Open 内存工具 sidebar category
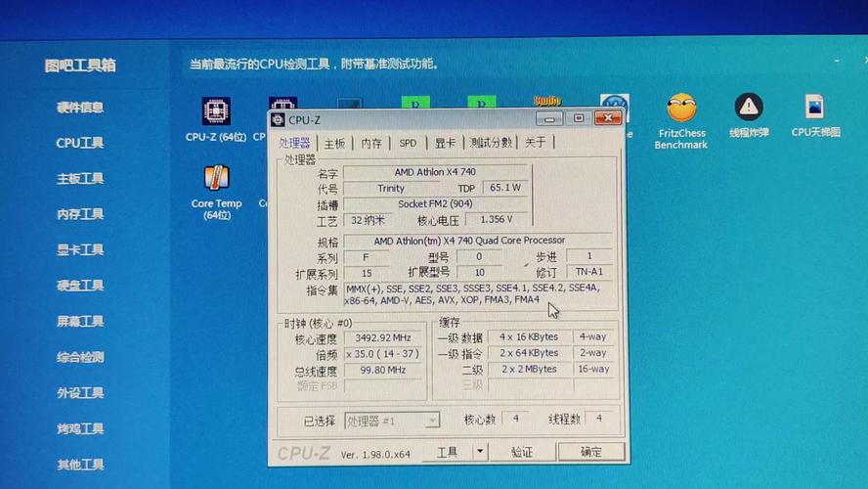Viewport: 868px width, 489px height. point(80,214)
